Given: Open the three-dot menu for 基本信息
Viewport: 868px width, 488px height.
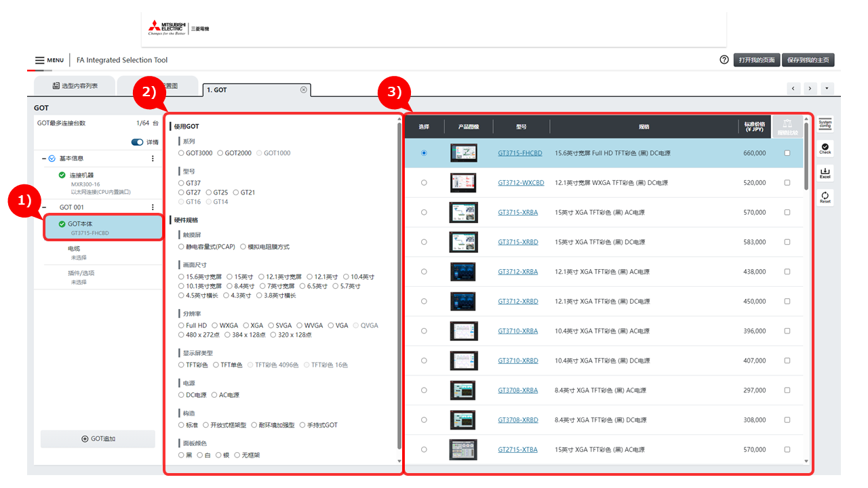Looking at the screenshot, I should pyautogui.click(x=153, y=159).
